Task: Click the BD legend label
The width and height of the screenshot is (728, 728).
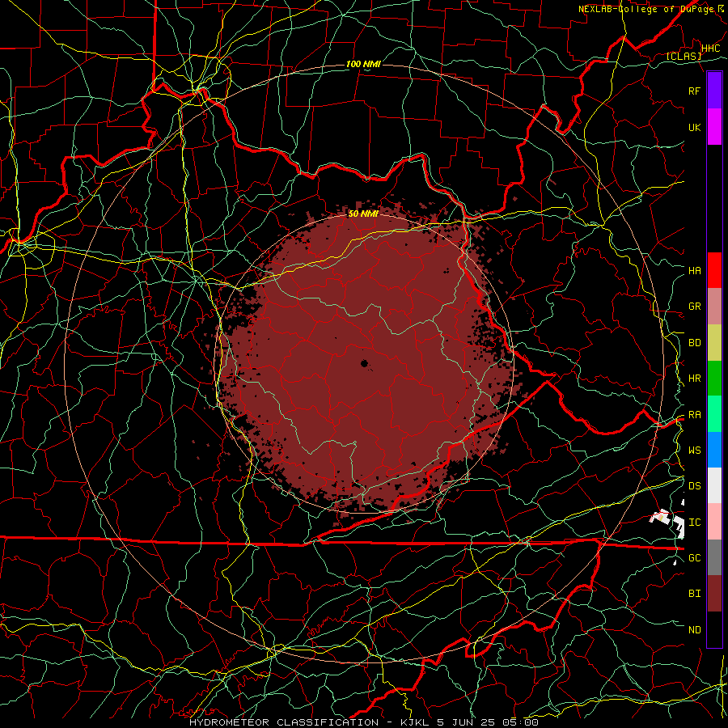Action: click(694, 343)
